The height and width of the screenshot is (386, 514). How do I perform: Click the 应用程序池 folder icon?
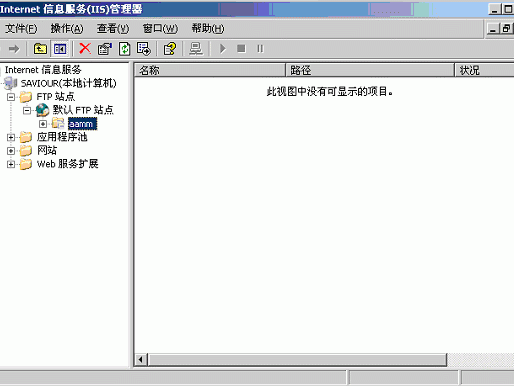pos(26,137)
